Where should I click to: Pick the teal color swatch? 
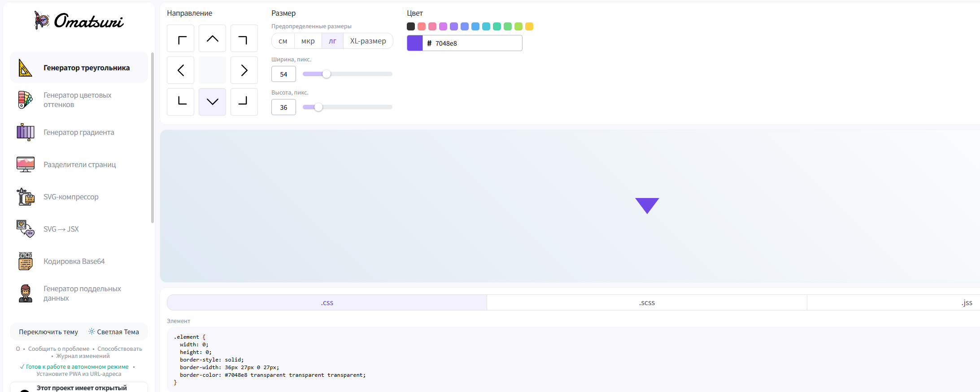click(x=497, y=26)
